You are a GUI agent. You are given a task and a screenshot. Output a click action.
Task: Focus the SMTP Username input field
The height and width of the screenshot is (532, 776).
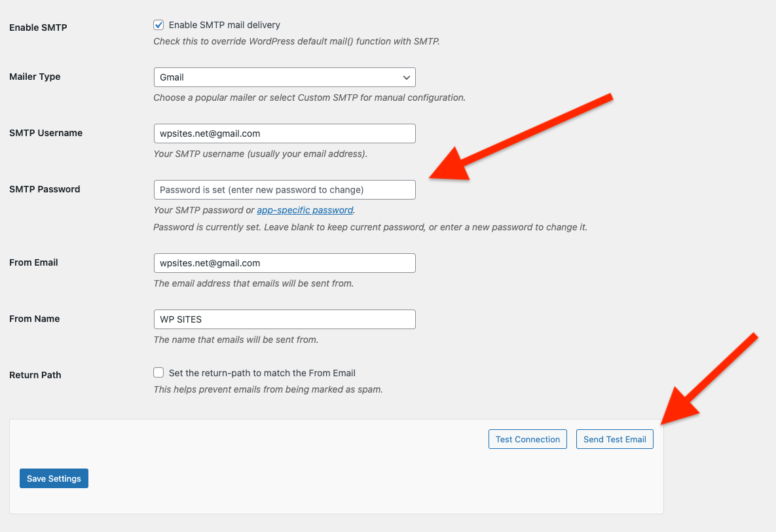click(284, 133)
